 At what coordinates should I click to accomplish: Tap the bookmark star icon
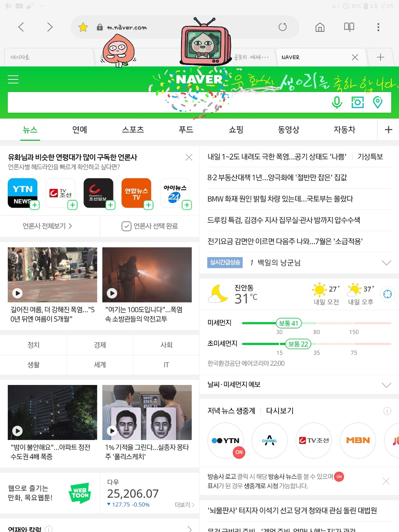[83, 27]
